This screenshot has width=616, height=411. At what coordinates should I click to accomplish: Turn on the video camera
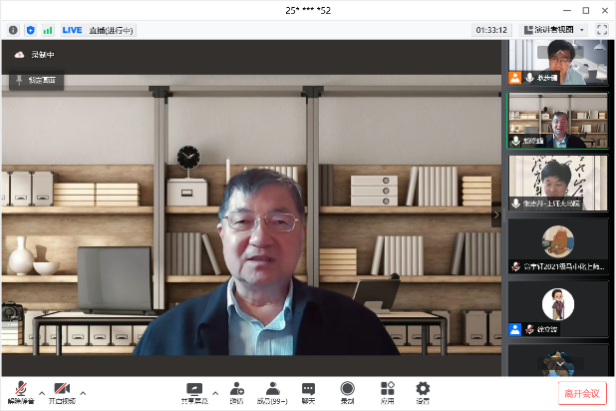(62, 388)
